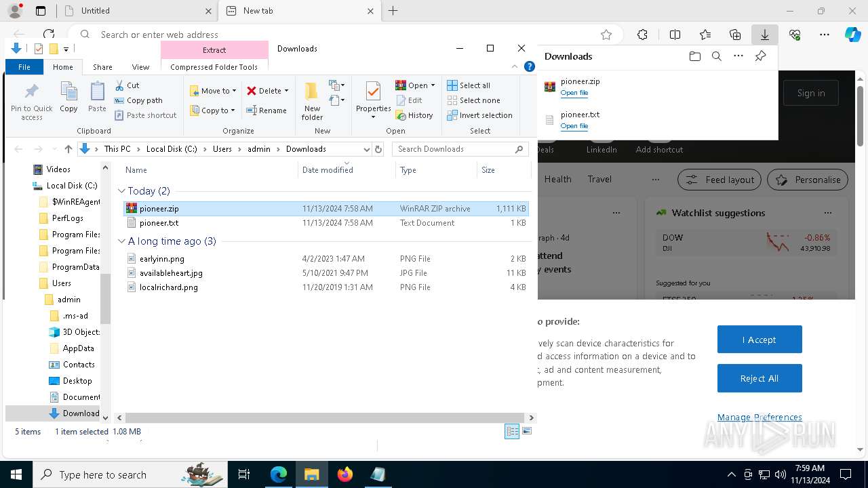Switch to large icons view layout
Image resolution: width=868 pixels, height=488 pixels.
(x=527, y=431)
